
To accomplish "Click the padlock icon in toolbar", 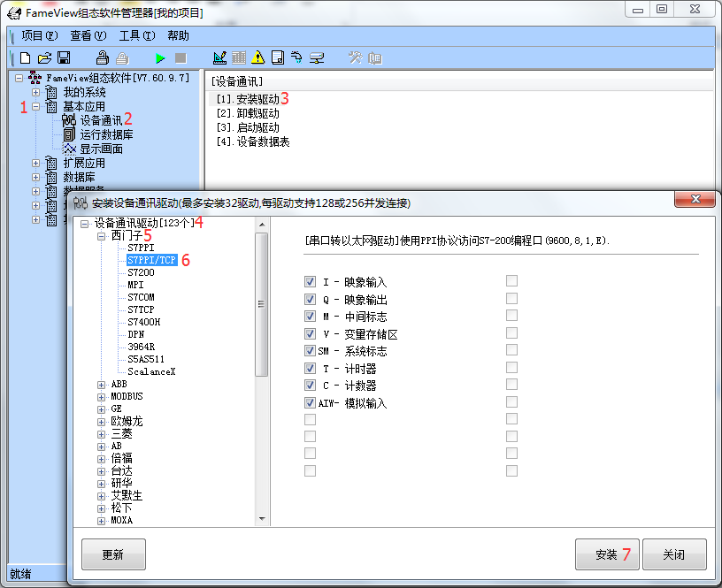I will tap(103, 58).
